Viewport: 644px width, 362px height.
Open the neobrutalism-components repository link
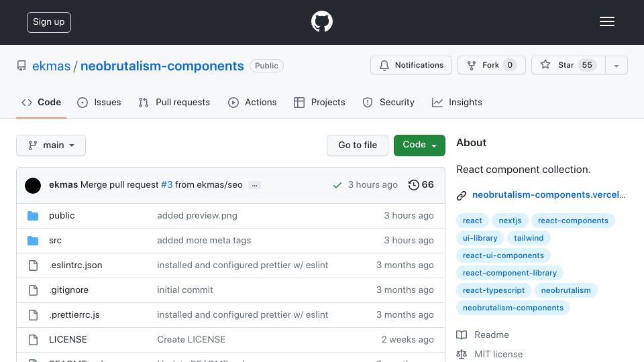pos(162,66)
